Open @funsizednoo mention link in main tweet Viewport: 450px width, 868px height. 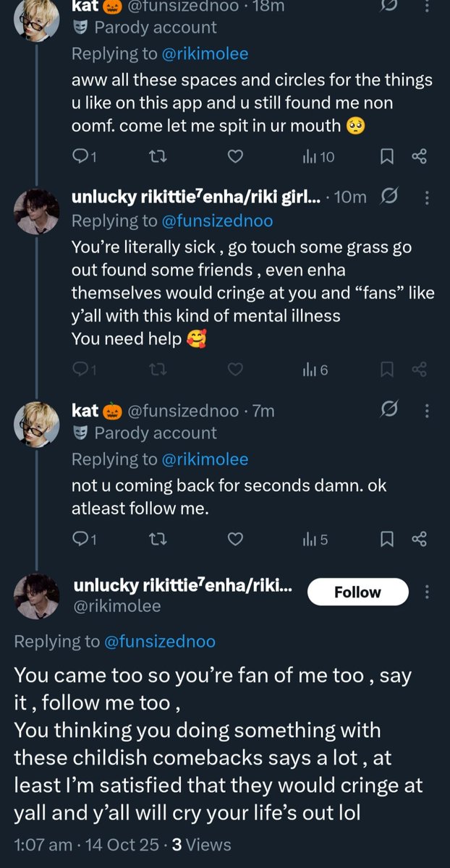coord(160,641)
